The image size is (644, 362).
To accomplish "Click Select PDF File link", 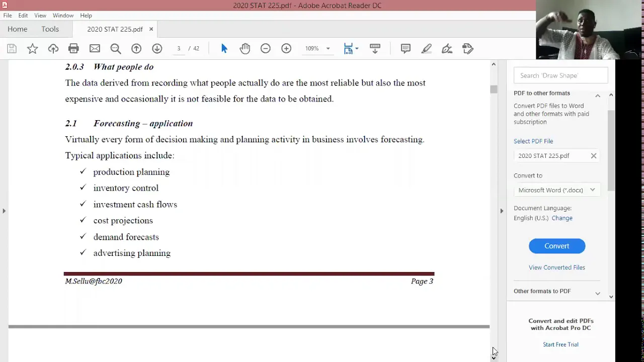I will pos(533,141).
